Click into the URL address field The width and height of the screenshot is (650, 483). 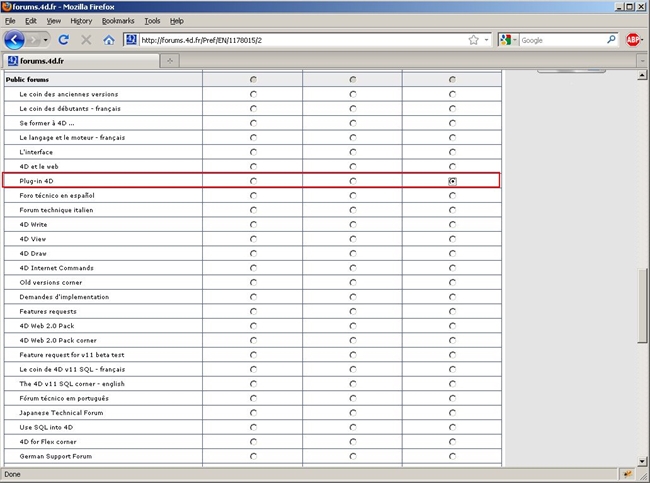coord(300,40)
